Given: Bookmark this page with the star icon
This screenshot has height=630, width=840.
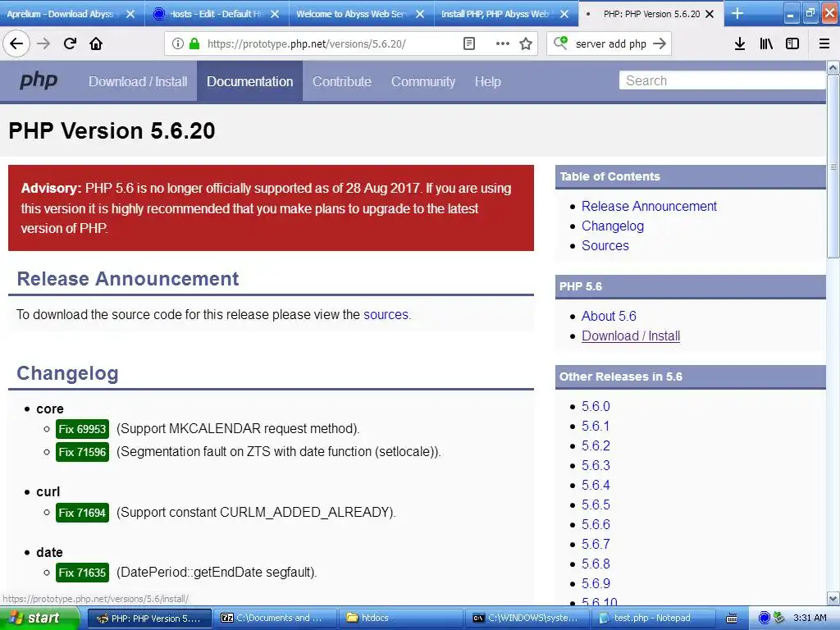Looking at the screenshot, I should (x=526, y=44).
